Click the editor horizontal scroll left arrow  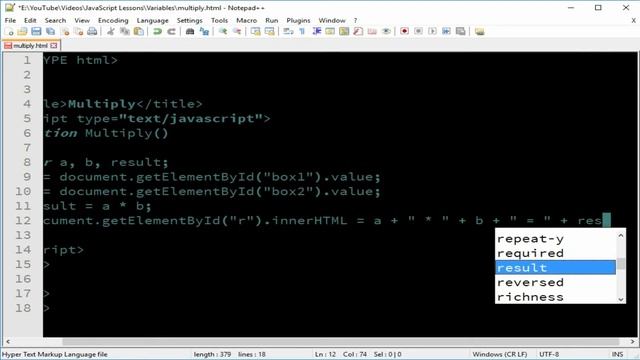click(8, 342)
